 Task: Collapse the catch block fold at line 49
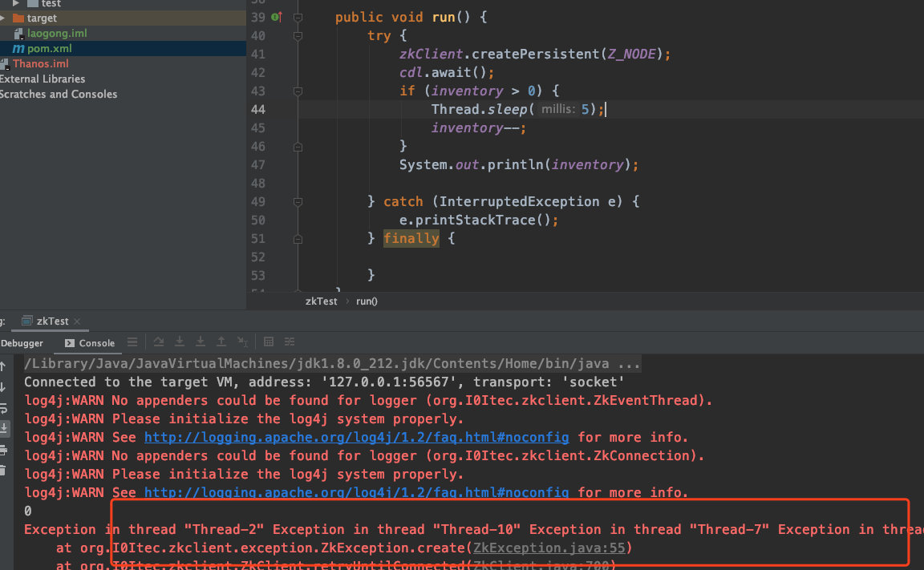tap(298, 202)
